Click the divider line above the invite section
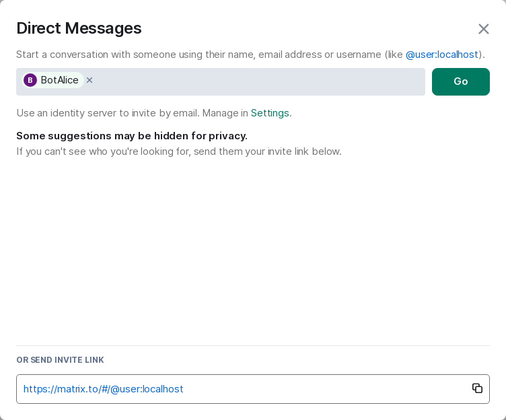The width and height of the screenshot is (506, 420). click(252, 345)
